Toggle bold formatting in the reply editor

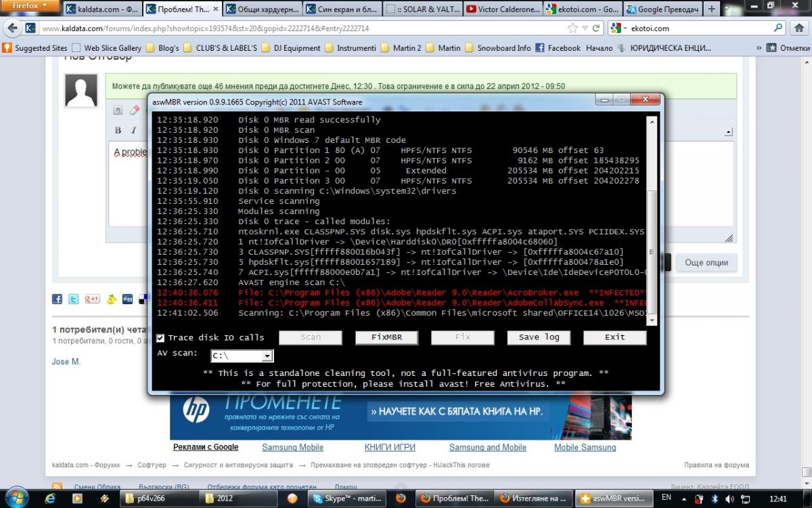118,130
